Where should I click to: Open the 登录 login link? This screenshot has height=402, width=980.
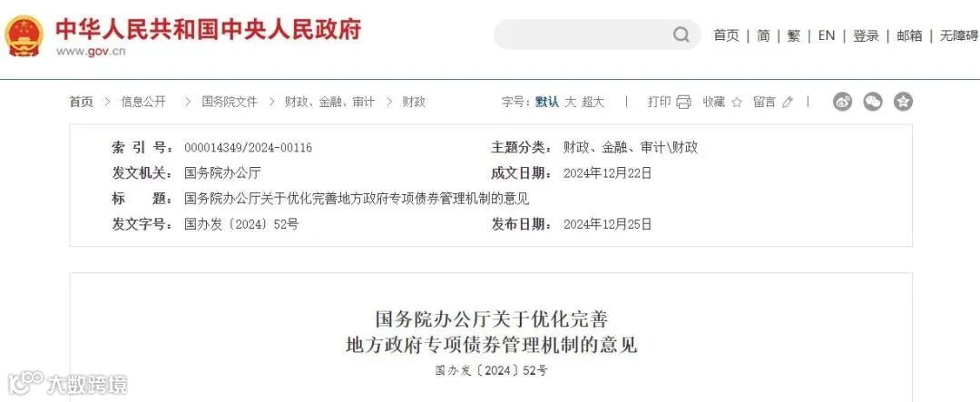click(x=867, y=35)
